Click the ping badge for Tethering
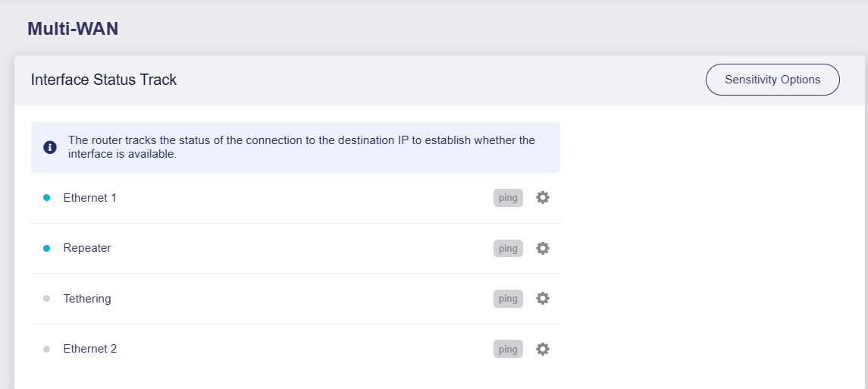The width and height of the screenshot is (868, 389). tap(508, 298)
